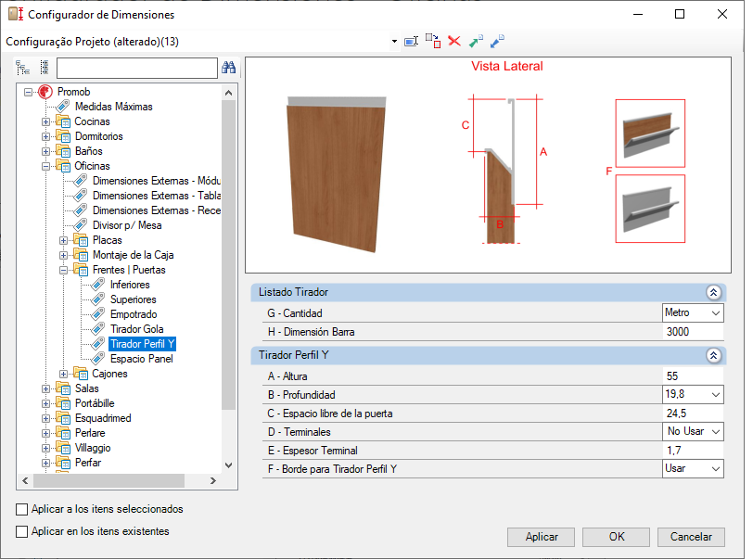This screenshot has height=560, width=753.
Task: Click the Tirador Gola tag icon
Action: [98, 329]
